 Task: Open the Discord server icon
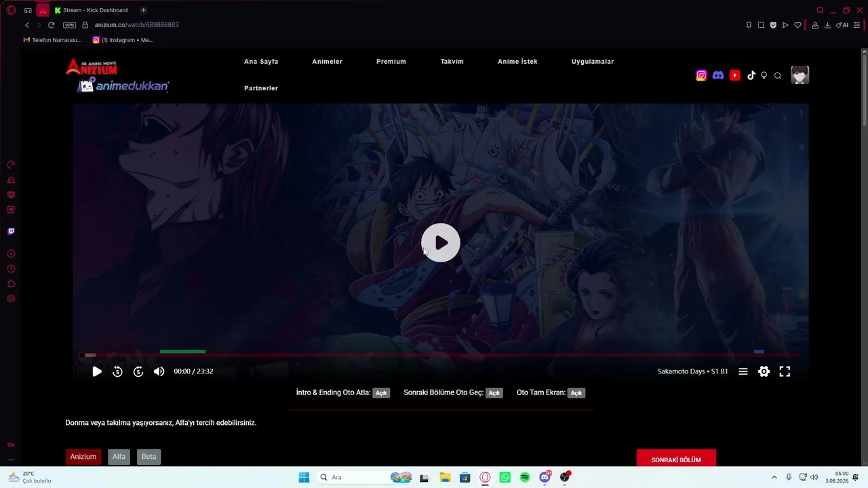tap(718, 75)
